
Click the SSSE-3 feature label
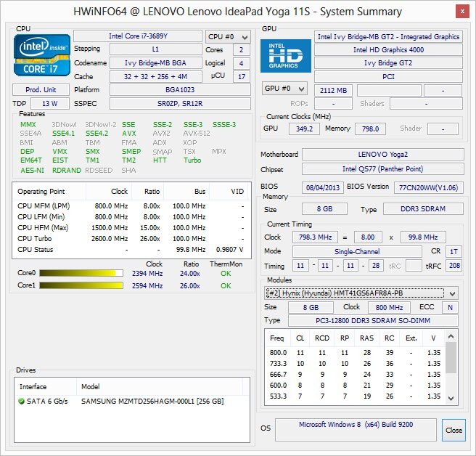coord(224,125)
